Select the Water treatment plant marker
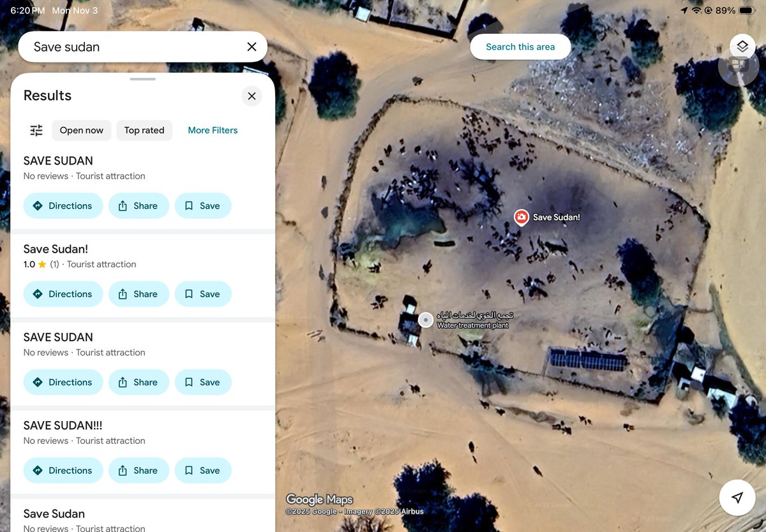The width and height of the screenshot is (766, 532). click(425, 319)
